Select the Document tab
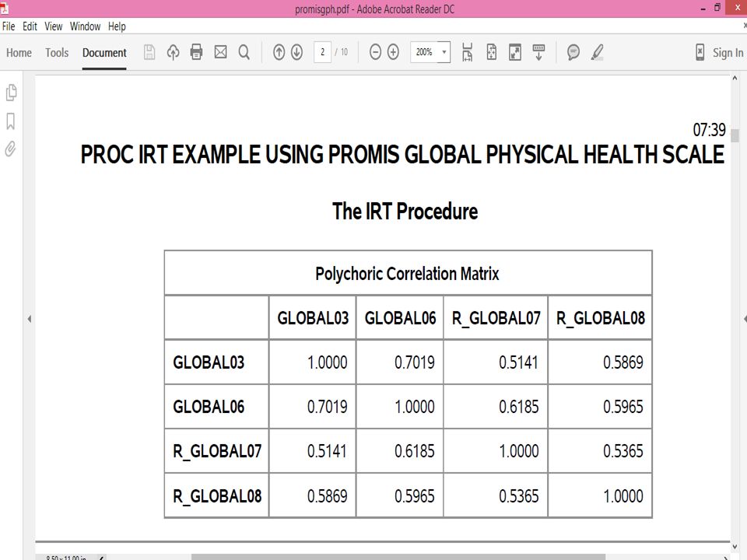This screenshot has height=560, width=747. point(104,52)
